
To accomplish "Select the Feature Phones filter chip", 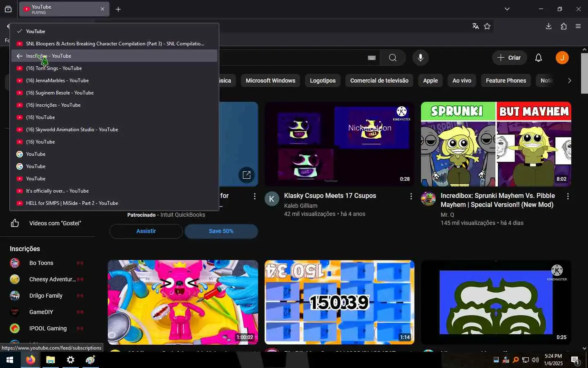I will click(x=506, y=81).
